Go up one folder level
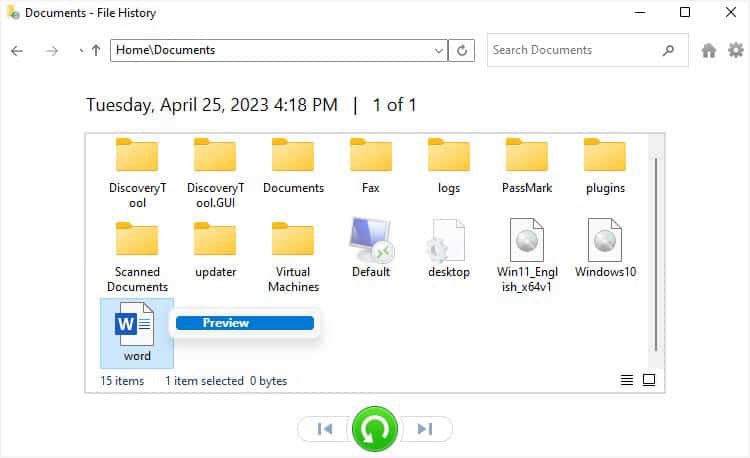 click(x=96, y=50)
